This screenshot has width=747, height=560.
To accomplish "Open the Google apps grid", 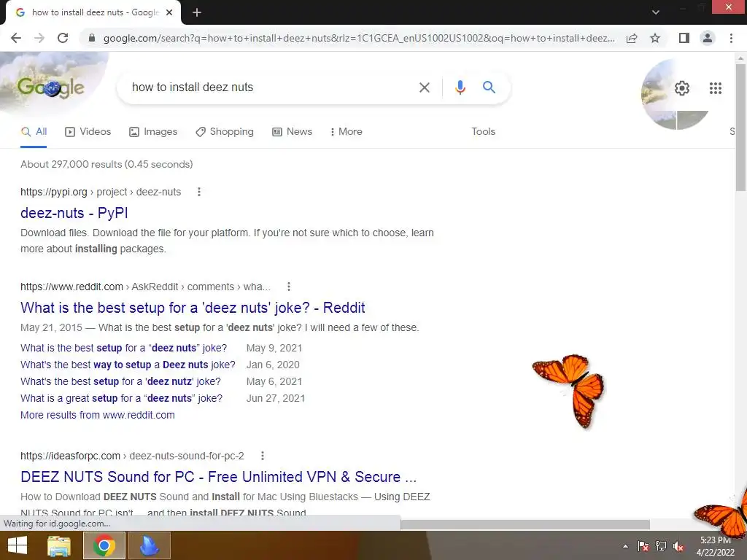I will pyautogui.click(x=715, y=88).
